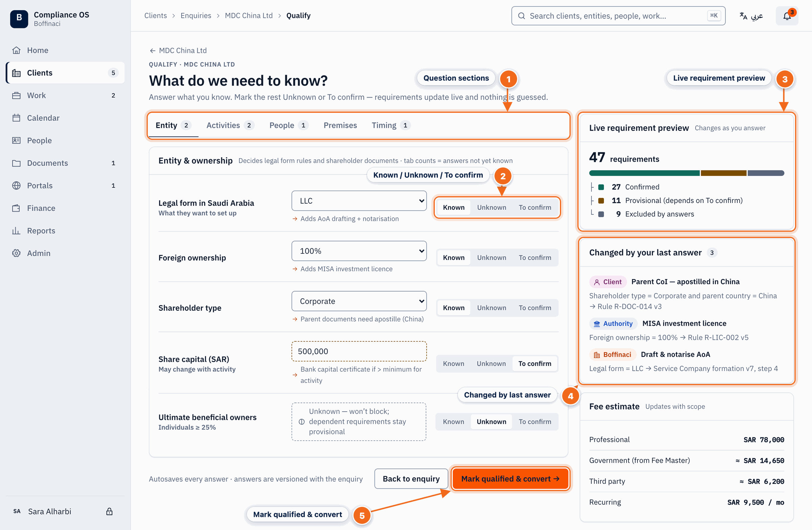
Task: Click Mark qualified & convert button
Action: pyautogui.click(x=510, y=479)
